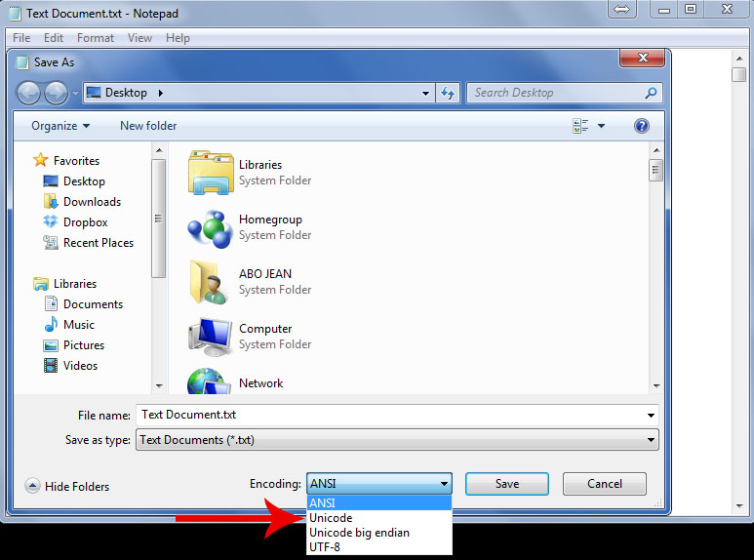
Task: Open the Format menu in Notepad
Action: coord(96,38)
